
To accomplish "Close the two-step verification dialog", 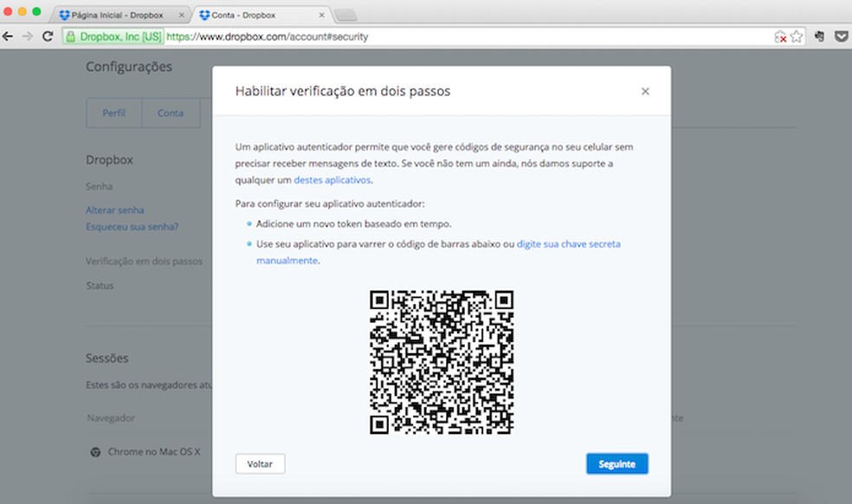I will (x=645, y=91).
